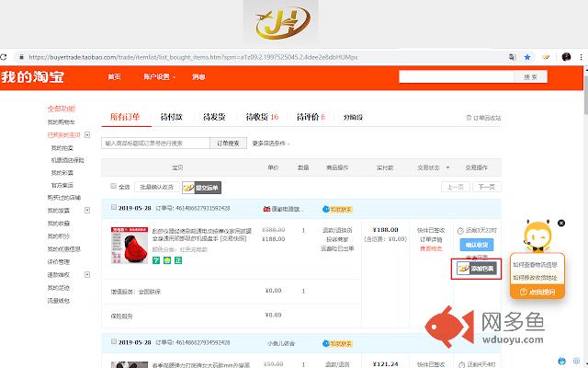Click the blue round icon at bottom right
The width and height of the screenshot is (588, 368).
[561, 362]
